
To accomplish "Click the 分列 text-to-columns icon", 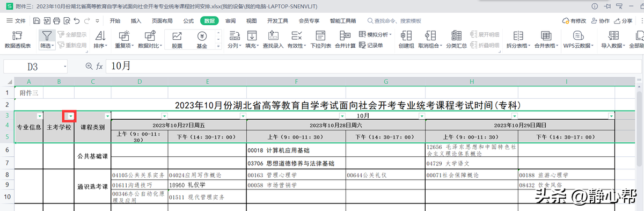I will [234, 36].
